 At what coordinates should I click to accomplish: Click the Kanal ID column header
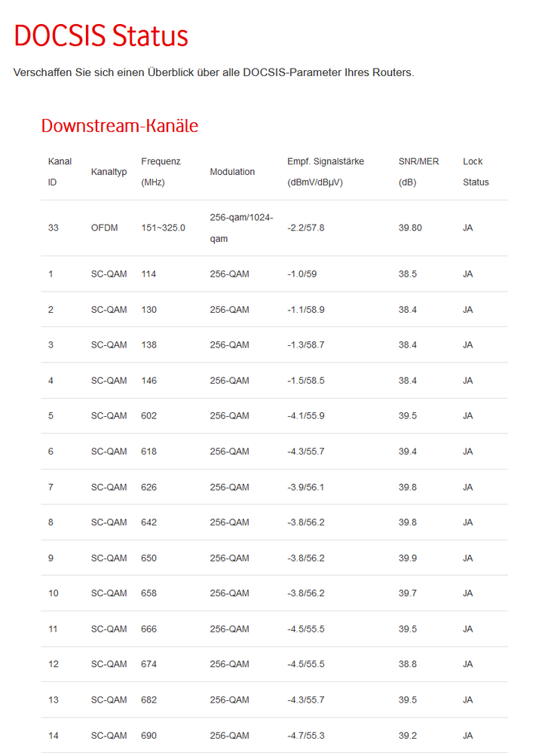click(x=60, y=171)
